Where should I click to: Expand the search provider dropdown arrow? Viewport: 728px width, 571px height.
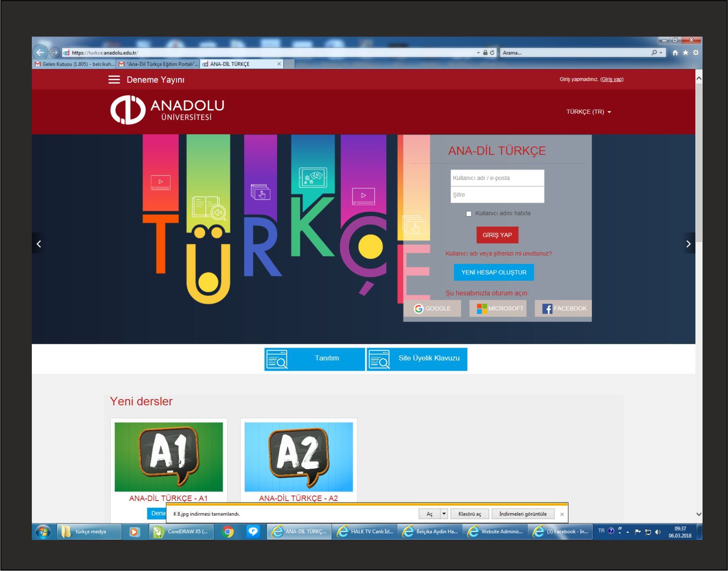point(661,53)
